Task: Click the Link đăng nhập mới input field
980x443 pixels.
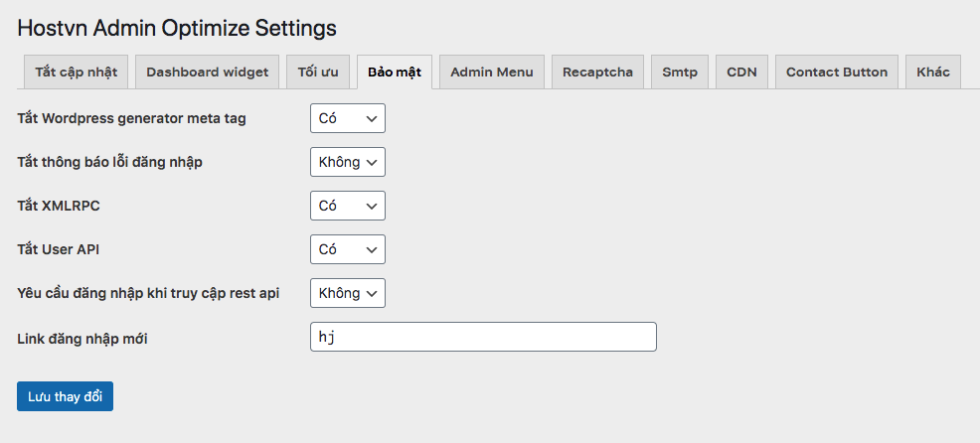Action: point(483,337)
